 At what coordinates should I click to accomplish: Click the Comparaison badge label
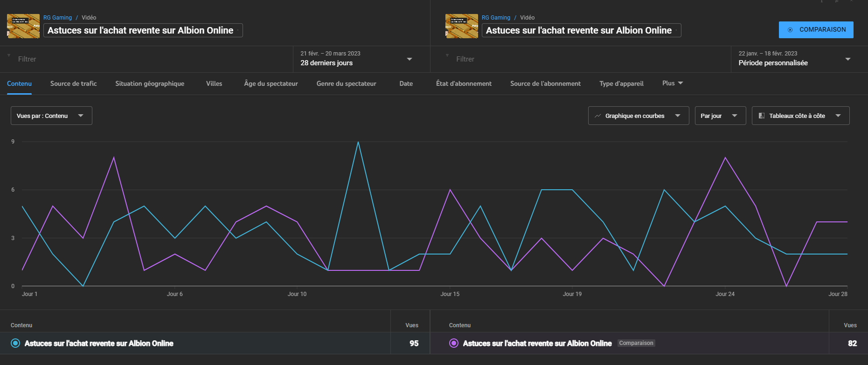636,343
